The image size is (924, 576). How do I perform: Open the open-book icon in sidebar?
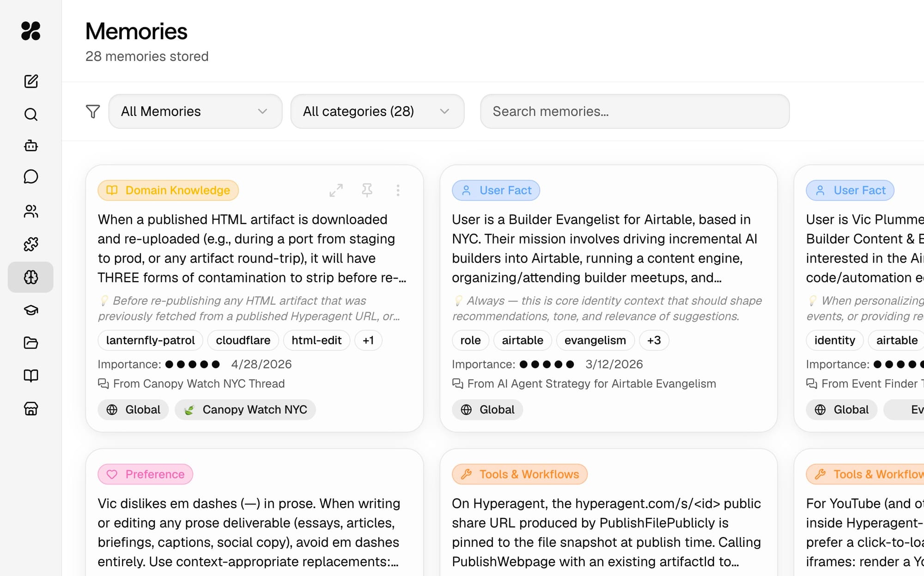pos(31,375)
